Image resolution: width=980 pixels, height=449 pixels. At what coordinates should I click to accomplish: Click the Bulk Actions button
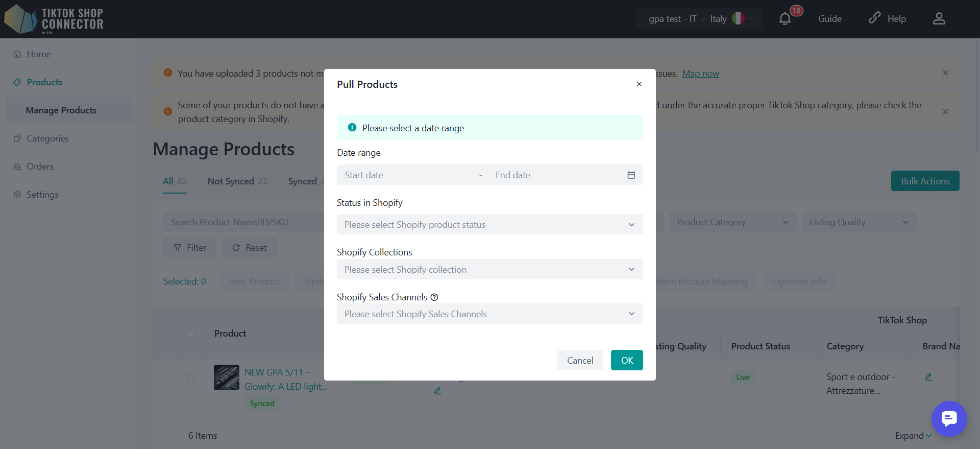click(925, 181)
